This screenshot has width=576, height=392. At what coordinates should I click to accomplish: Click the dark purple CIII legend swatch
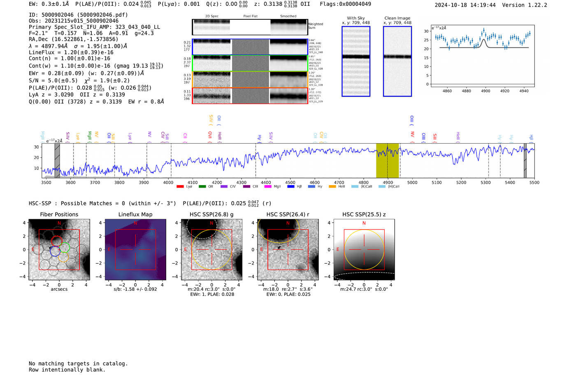tap(246, 186)
